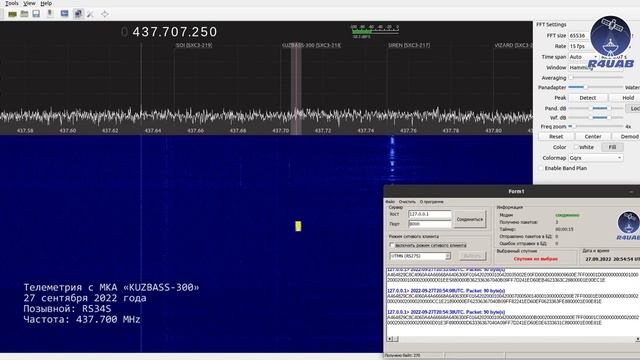Open the UTMN (RS27S) satellite dropdown

(x=420, y=256)
